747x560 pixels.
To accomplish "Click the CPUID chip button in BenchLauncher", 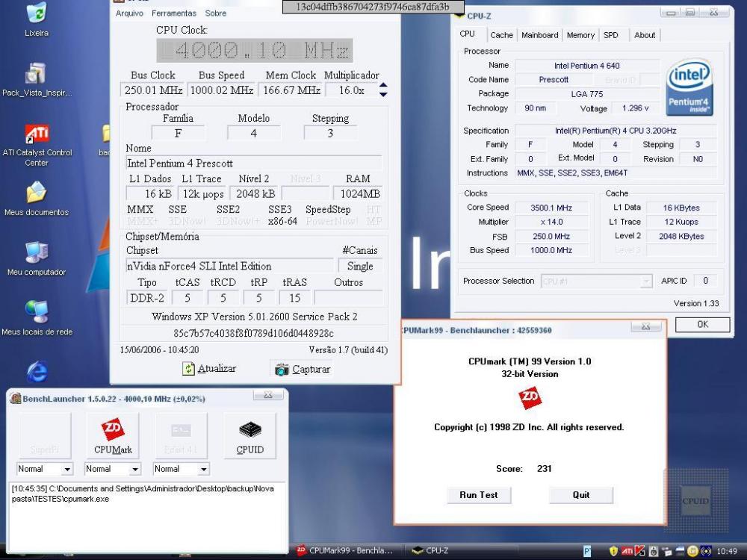I will 249,435.
